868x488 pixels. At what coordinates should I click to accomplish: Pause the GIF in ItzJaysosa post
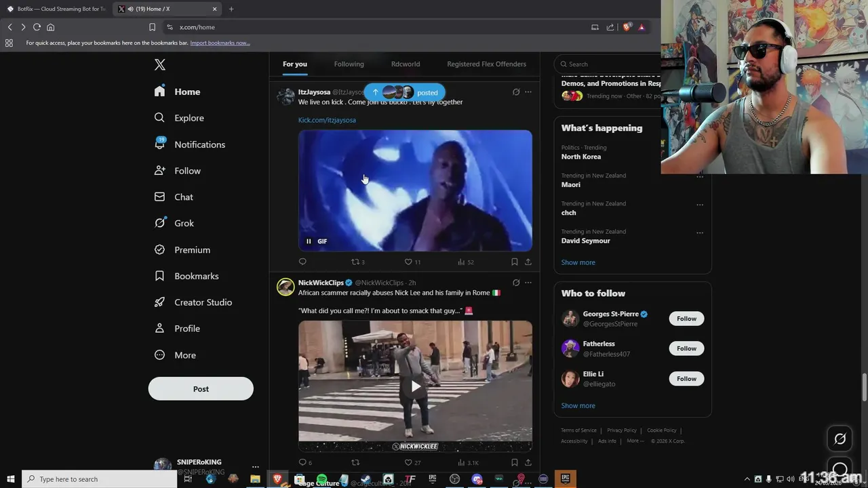(309, 241)
